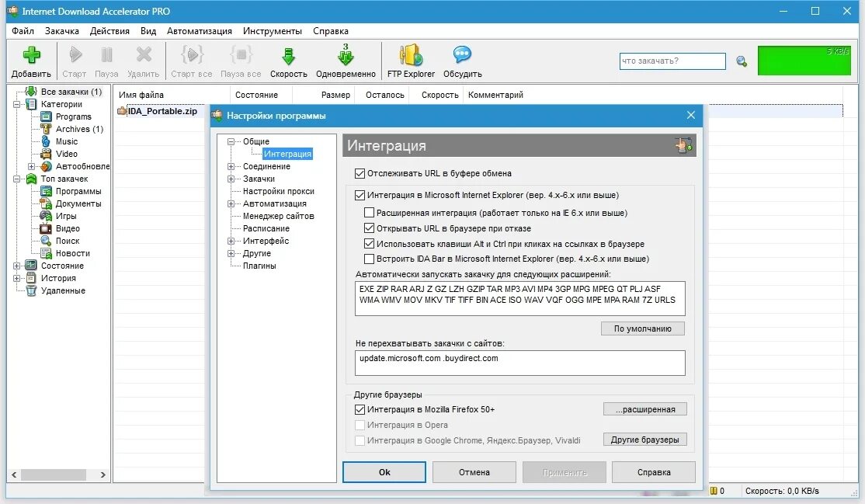Expand the Интерфейс settings node
865x504 pixels.
click(231, 241)
